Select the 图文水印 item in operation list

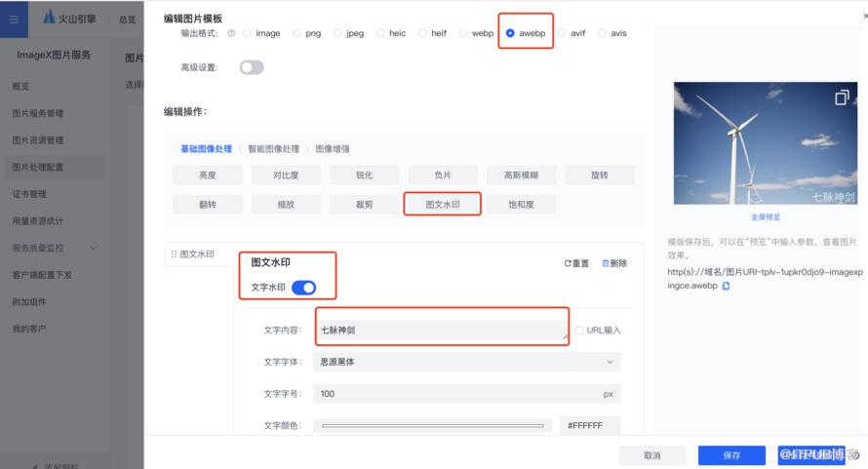[198, 254]
